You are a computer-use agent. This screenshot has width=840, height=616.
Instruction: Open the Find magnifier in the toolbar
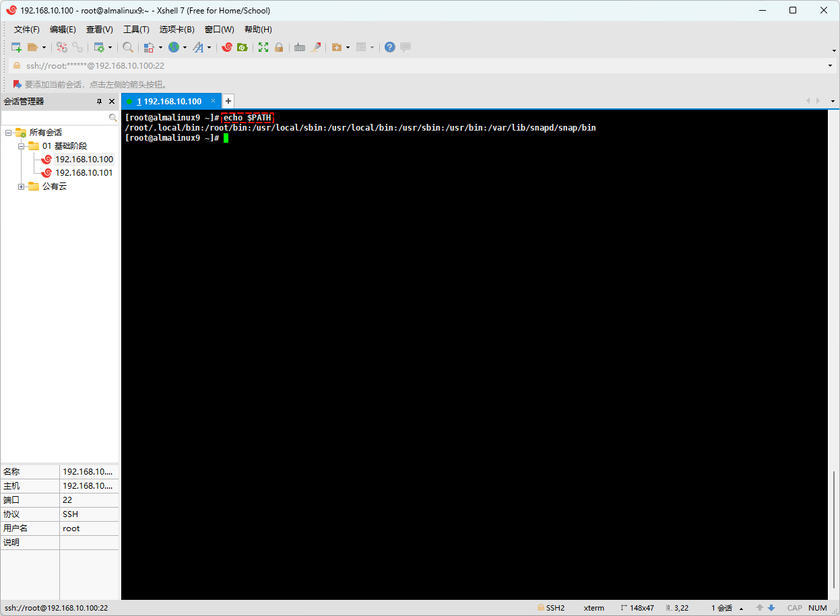tap(127, 47)
